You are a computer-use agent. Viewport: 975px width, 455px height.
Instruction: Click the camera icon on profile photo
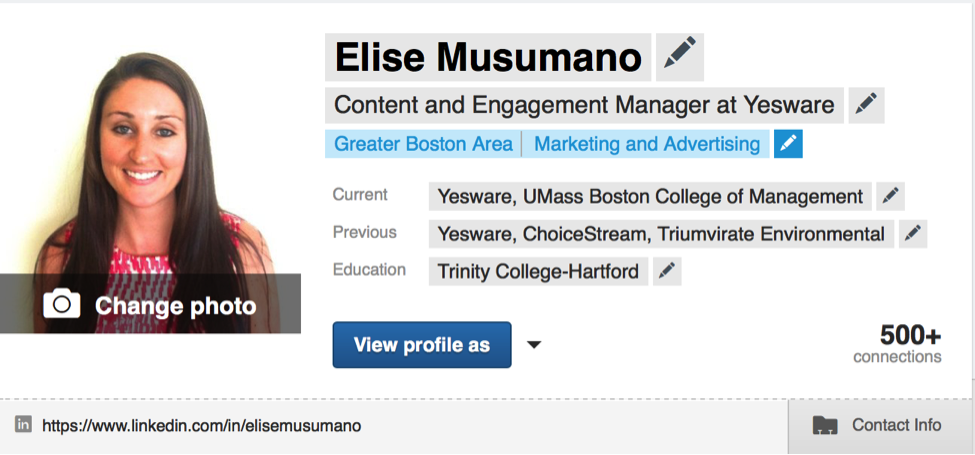[61, 304]
